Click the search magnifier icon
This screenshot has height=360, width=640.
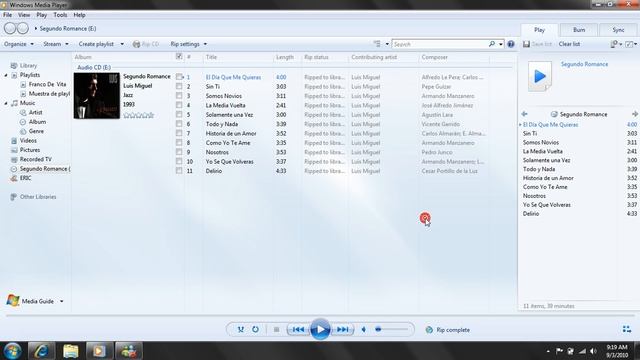tap(492, 44)
